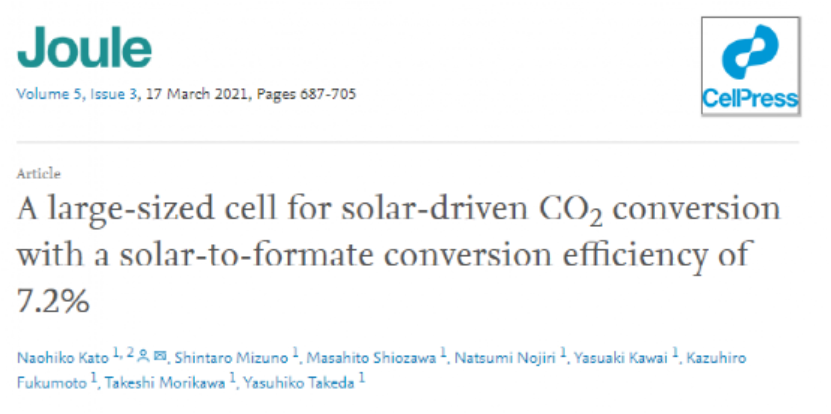The width and height of the screenshot is (831, 414).
Task: Click the CO2 text in title
Action: click(x=573, y=212)
